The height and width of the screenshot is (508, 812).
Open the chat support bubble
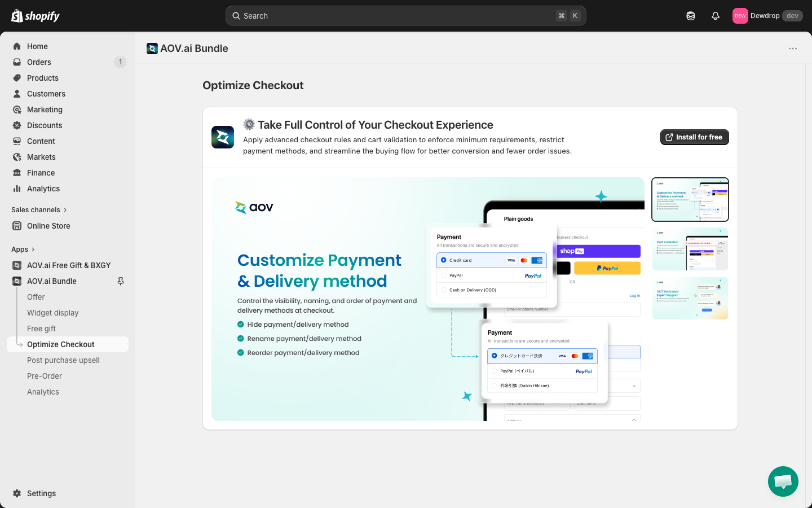tap(783, 481)
